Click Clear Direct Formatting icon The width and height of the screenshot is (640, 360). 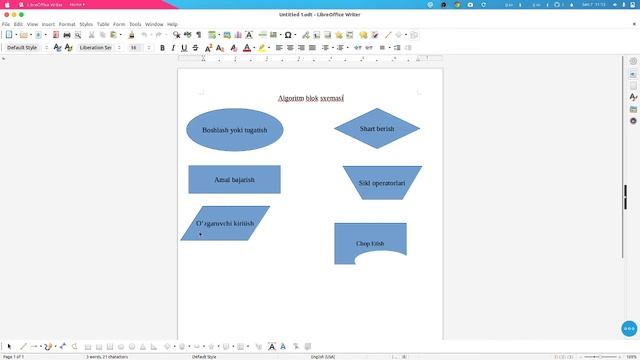233,48
